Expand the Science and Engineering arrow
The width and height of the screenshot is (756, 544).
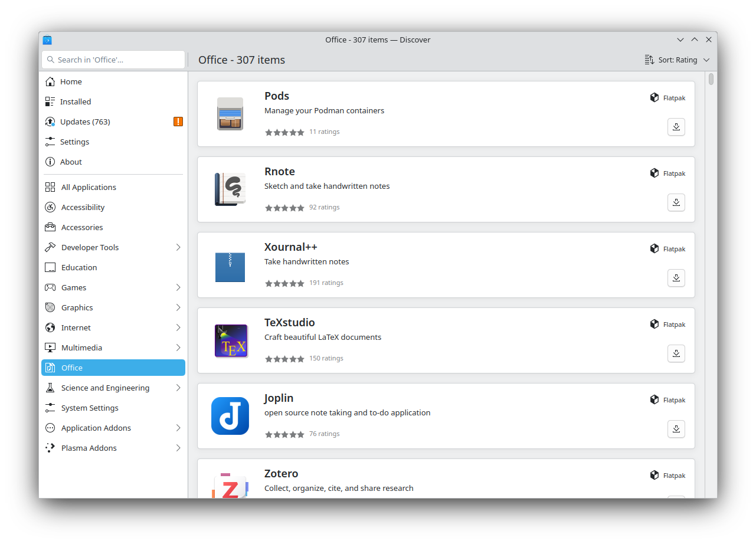click(178, 388)
